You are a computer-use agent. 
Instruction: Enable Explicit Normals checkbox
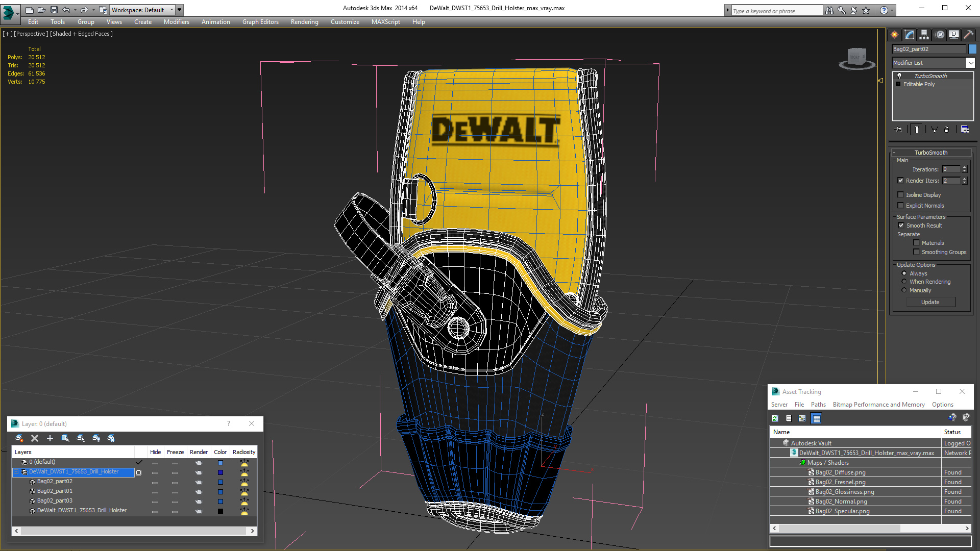901,206
